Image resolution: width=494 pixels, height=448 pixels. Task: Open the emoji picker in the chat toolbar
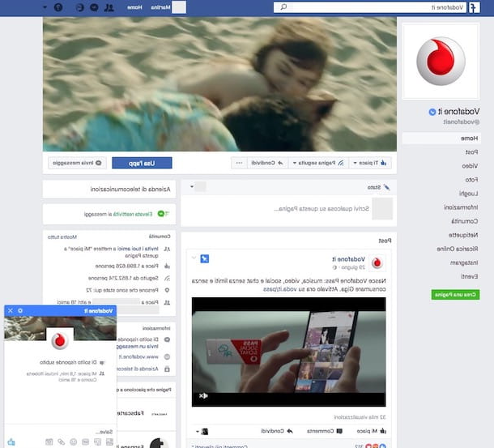tap(74, 442)
